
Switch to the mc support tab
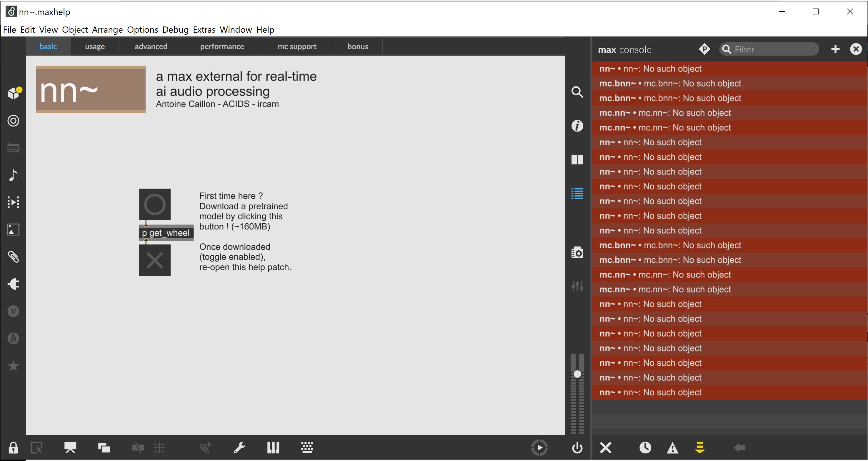pyautogui.click(x=297, y=46)
